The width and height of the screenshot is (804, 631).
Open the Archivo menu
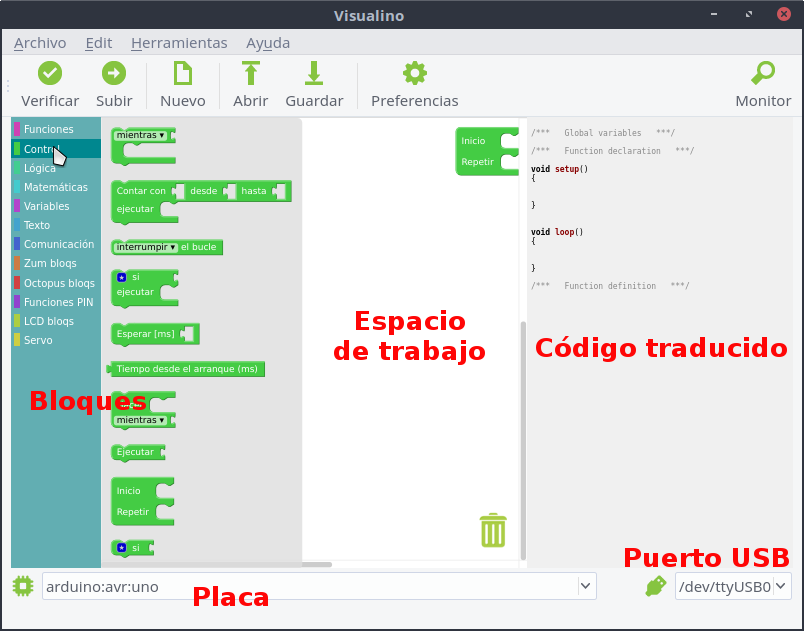(40, 43)
